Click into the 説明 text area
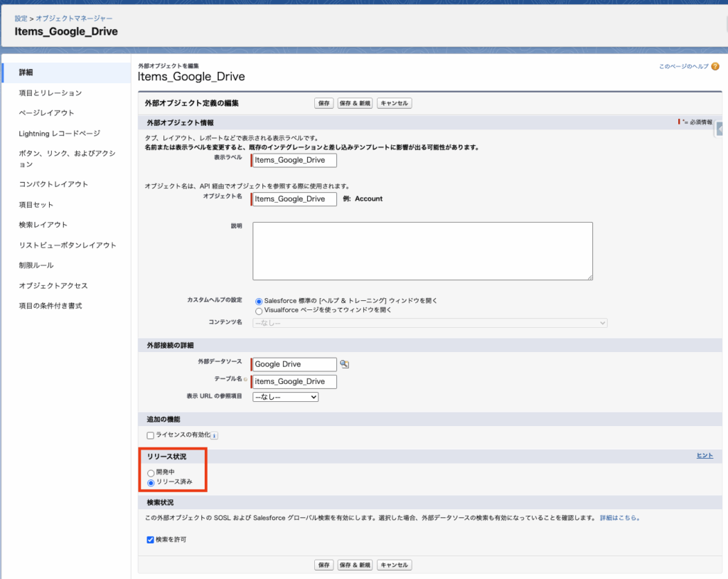The image size is (728, 579). (x=422, y=251)
